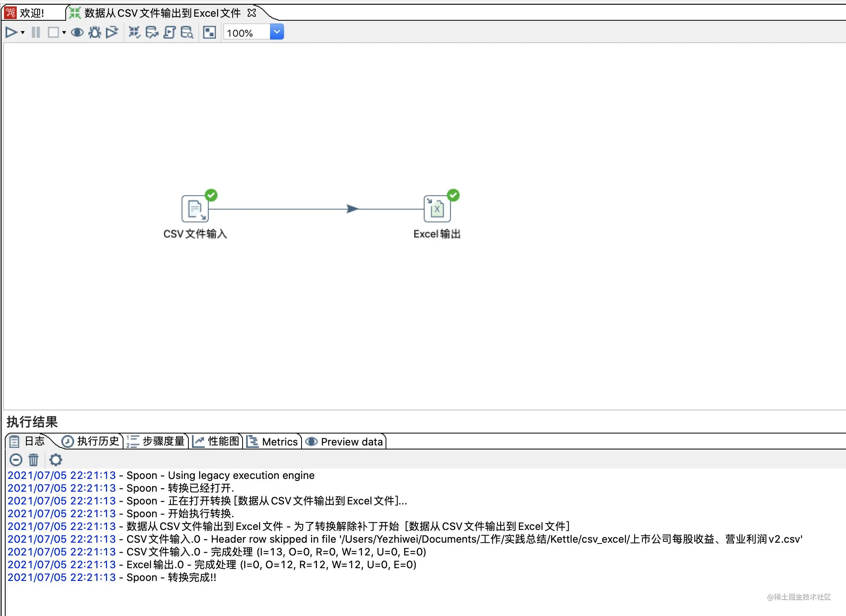Screen dimensions: 846x616
Task: Click the 执行结果 panel heading
Action: pyautogui.click(x=32, y=422)
